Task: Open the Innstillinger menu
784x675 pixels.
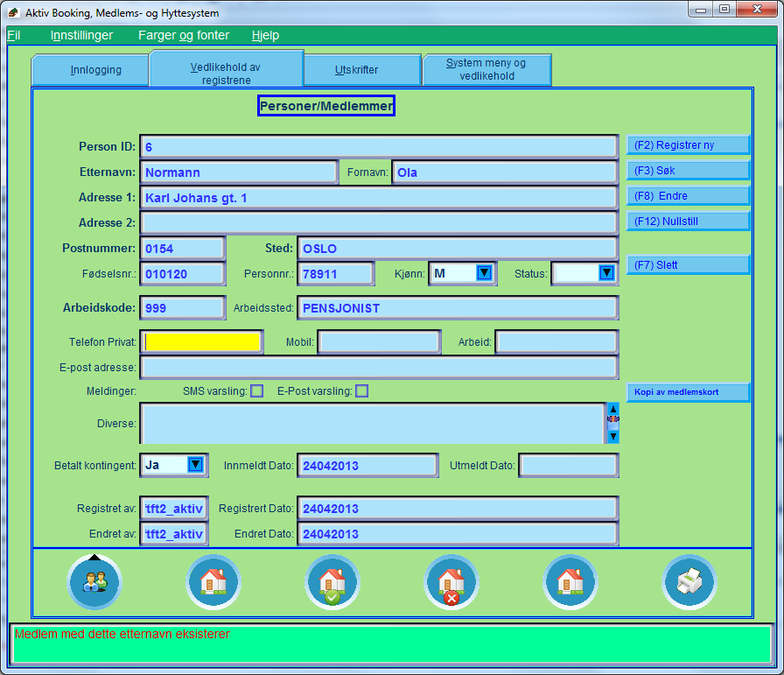Action: 81,36
